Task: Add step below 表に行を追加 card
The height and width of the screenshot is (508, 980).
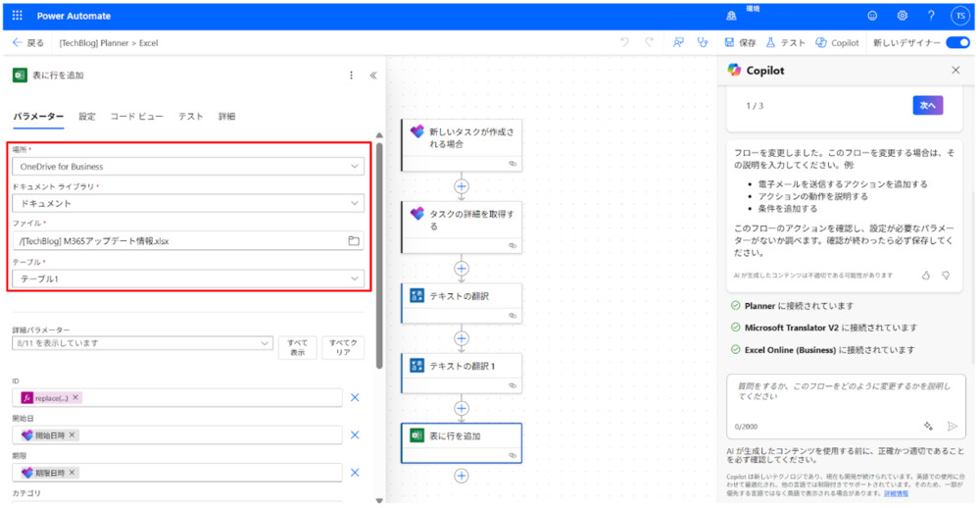Action: pyautogui.click(x=462, y=476)
